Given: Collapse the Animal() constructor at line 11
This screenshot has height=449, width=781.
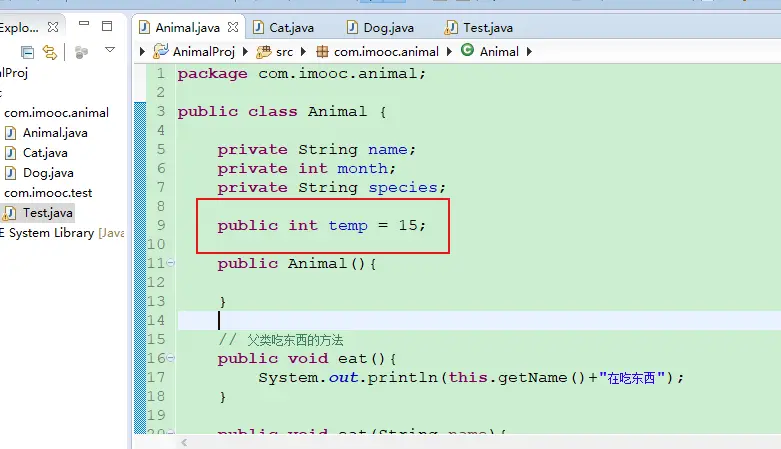Looking at the screenshot, I should [x=170, y=263].
